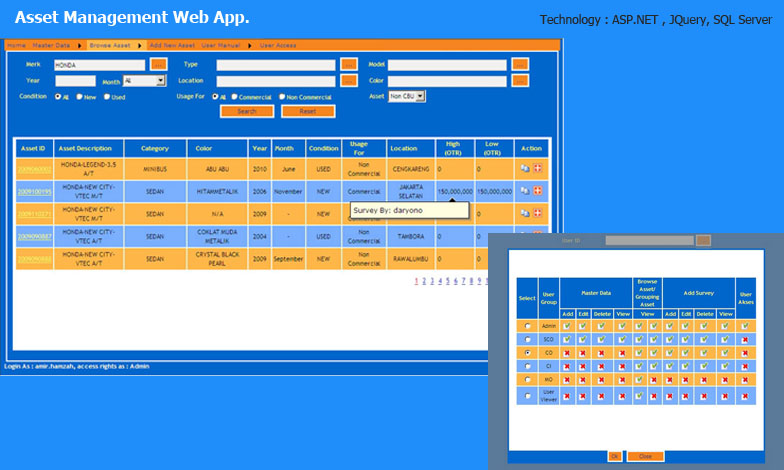Open the Color lookup ellipsis button

(520, 80)
